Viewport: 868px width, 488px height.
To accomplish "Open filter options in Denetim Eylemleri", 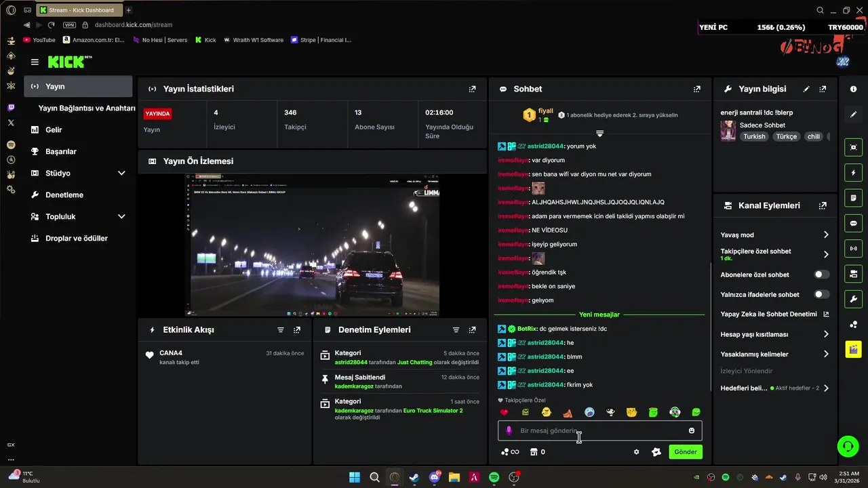I will pyautogui.click(x=456, y=329).
